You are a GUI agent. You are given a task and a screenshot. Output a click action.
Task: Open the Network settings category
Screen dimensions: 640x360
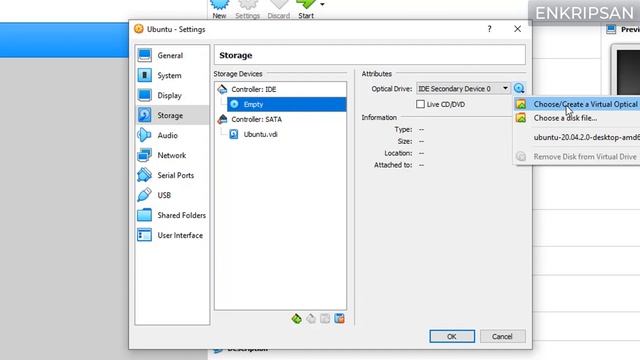(x=172, y=155)
